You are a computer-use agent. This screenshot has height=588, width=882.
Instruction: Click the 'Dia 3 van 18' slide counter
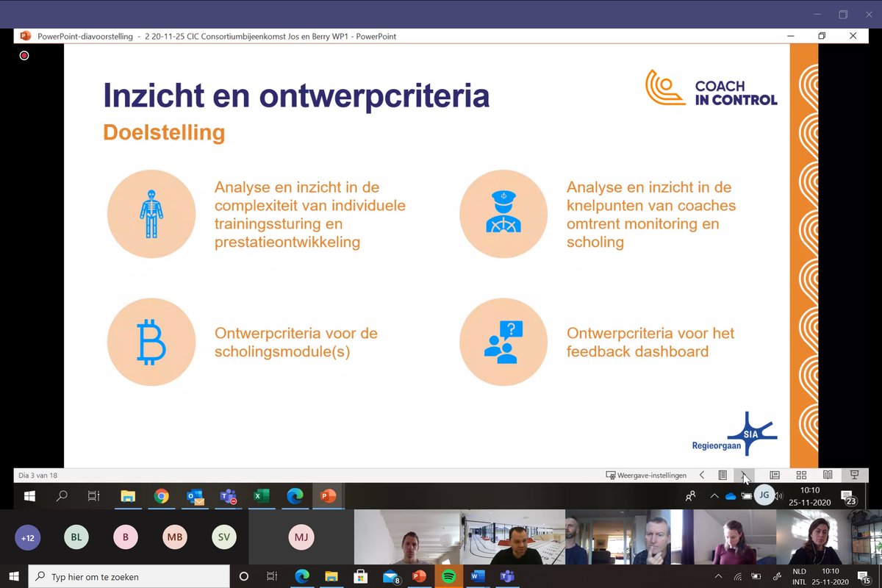(37, 476)
